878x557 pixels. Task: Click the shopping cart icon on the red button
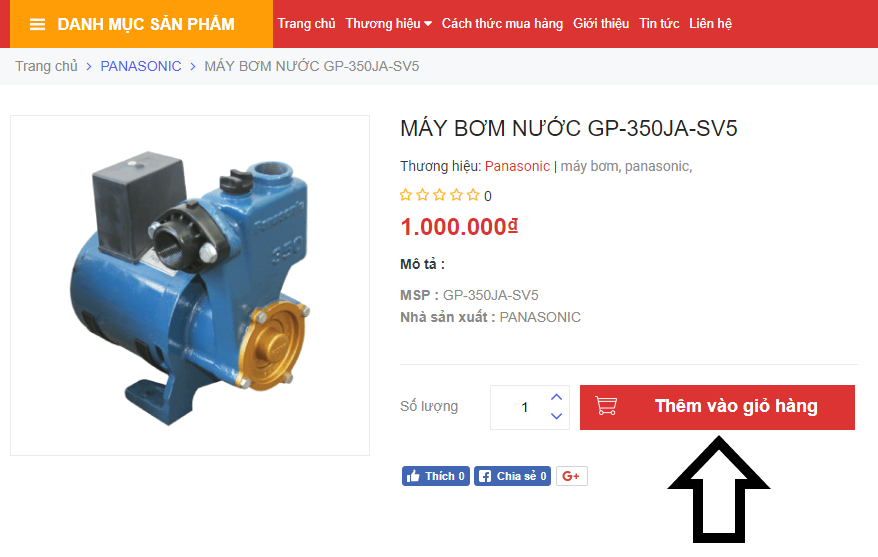(606, 406)
